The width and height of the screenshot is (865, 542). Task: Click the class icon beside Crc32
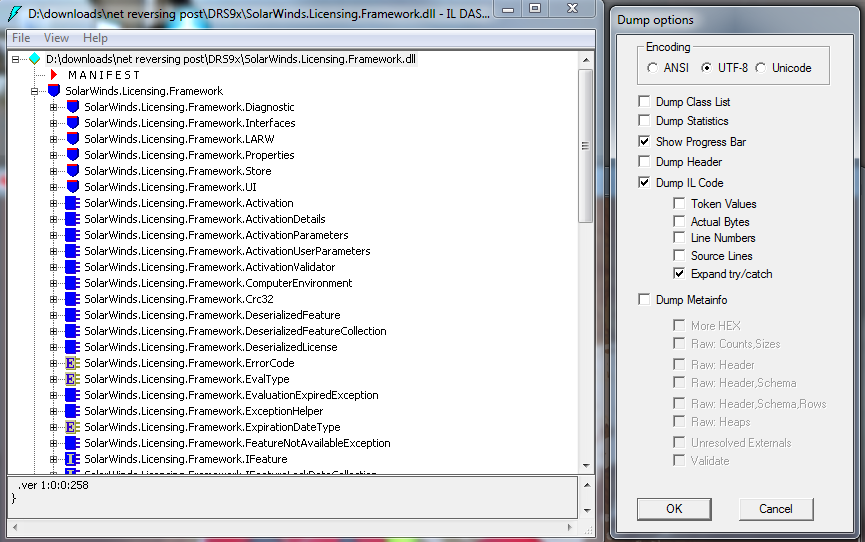click(72, 299)
